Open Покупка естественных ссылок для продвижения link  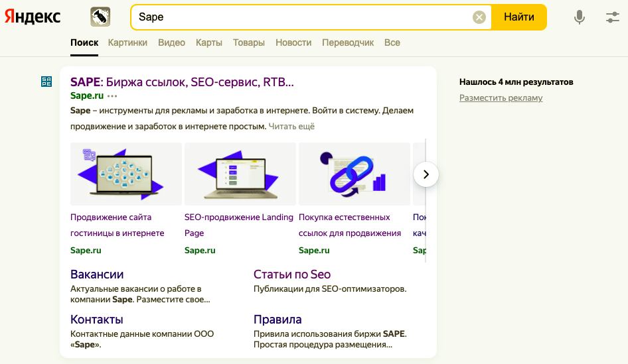350,225
